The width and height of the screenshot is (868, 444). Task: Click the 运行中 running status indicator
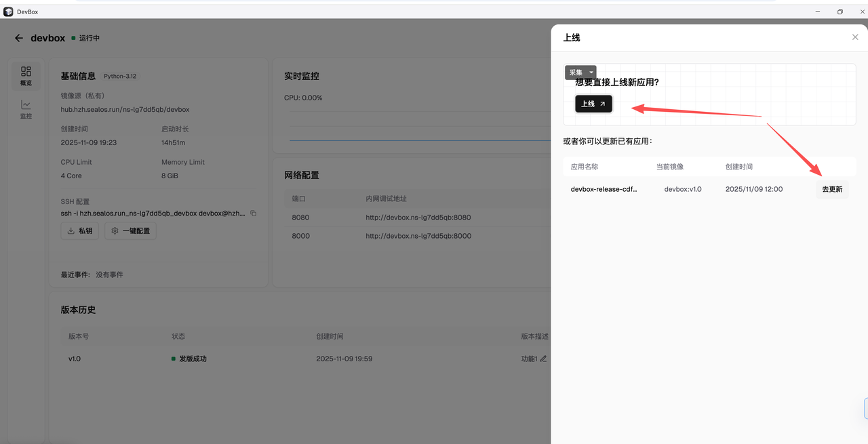click(87, 38)
